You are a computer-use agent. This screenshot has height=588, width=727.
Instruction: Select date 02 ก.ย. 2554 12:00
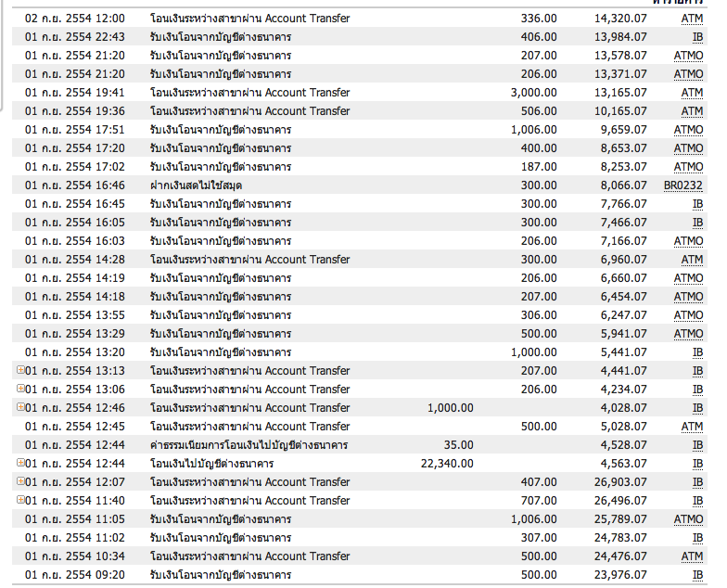[74, 19]
